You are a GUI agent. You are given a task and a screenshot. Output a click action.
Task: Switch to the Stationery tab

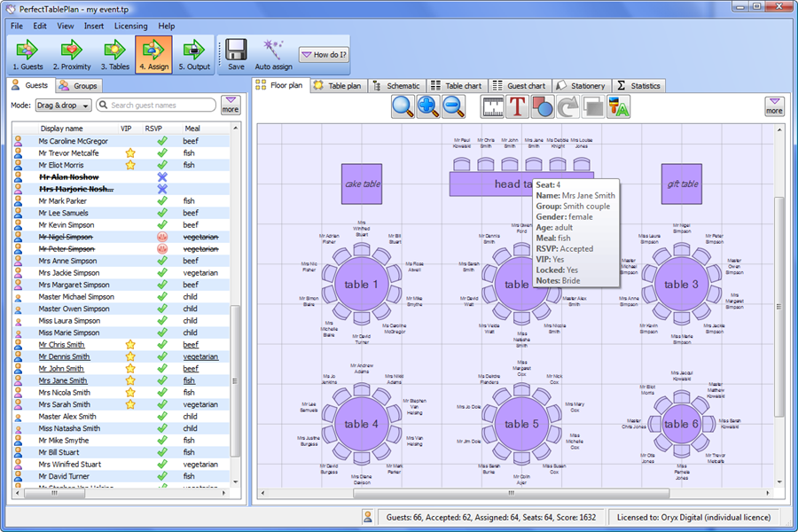click(581, 85)
